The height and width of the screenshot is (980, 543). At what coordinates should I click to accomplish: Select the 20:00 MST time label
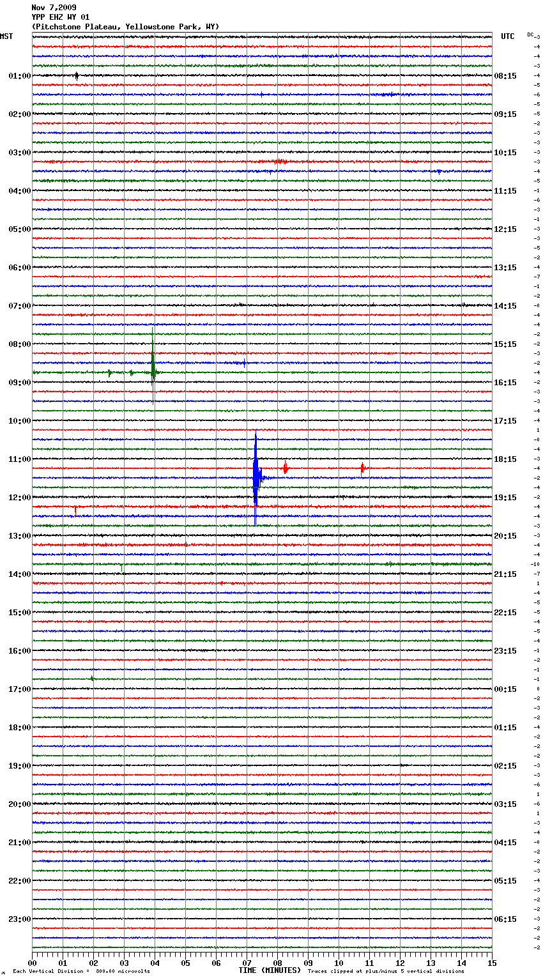[x=20, y=804]
